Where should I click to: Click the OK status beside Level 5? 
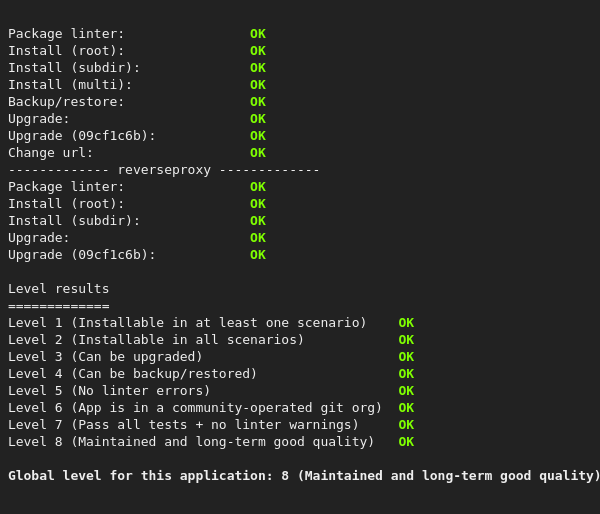pyautogui.click(x=406, y=391)
